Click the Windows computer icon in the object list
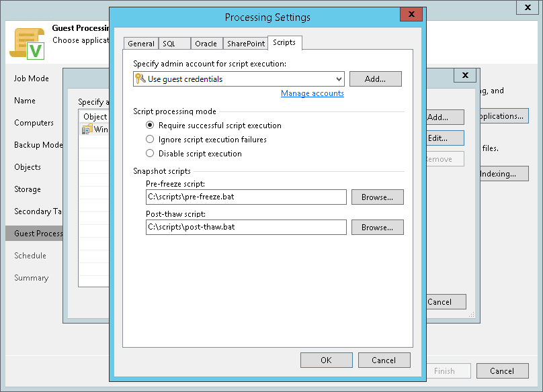Viewport: 543px width, 392px height. pyautogui.click(x=87, y=129)
